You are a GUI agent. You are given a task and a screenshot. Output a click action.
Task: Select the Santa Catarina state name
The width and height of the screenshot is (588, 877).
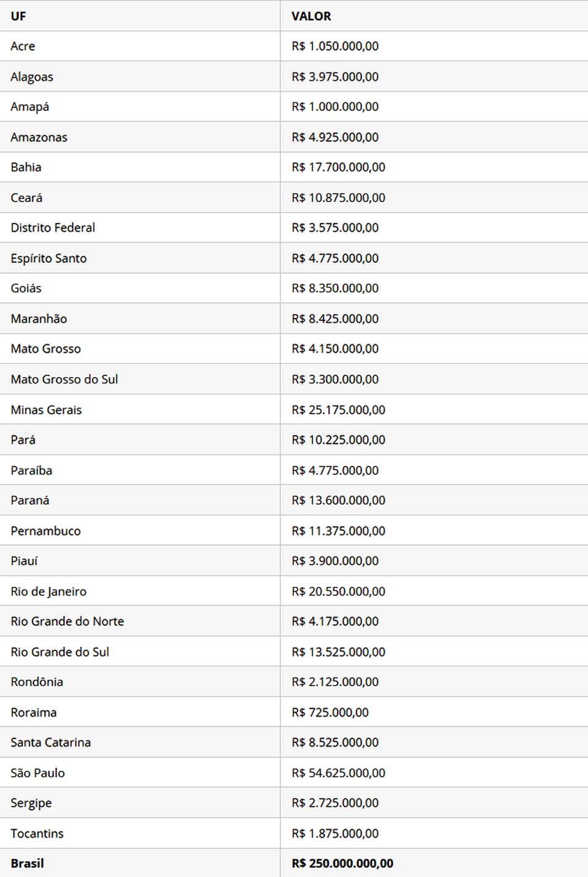pos(50,742)
